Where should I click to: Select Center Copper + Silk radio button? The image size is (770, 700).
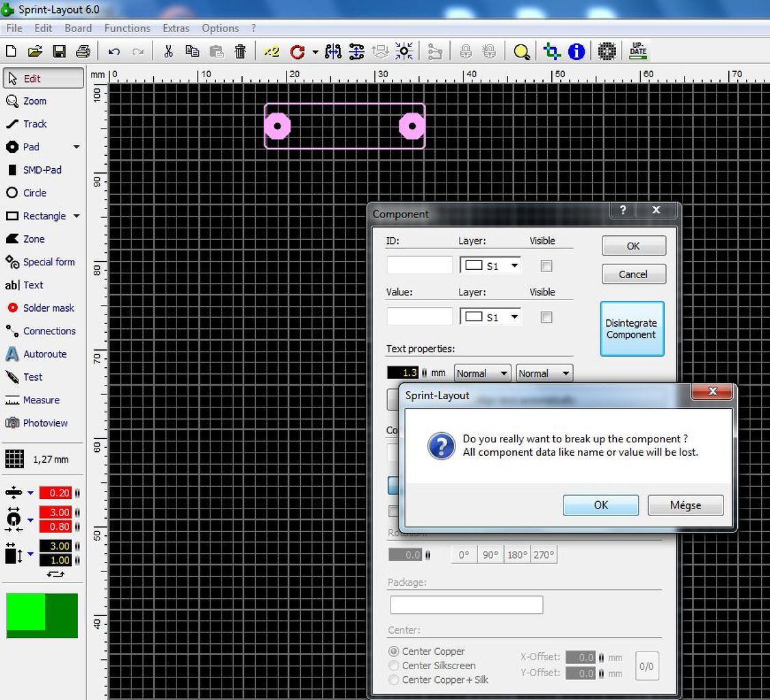pyautogui.click(x=394, y=680)
